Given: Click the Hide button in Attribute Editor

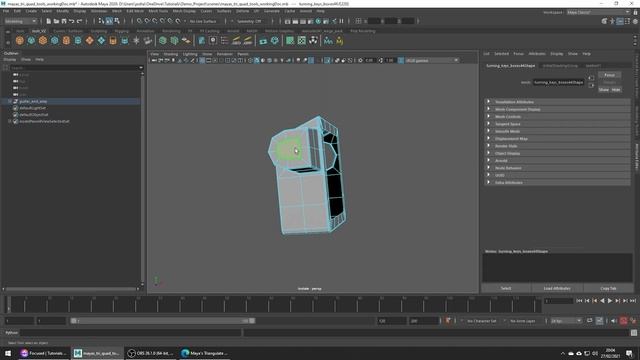Looking at the screenshot, I should pos(616,89).
